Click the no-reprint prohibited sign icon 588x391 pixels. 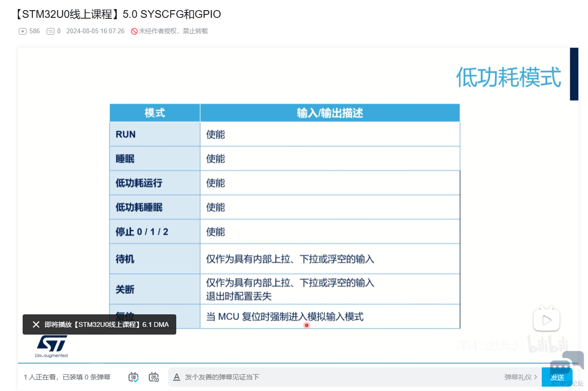point(134,31)
